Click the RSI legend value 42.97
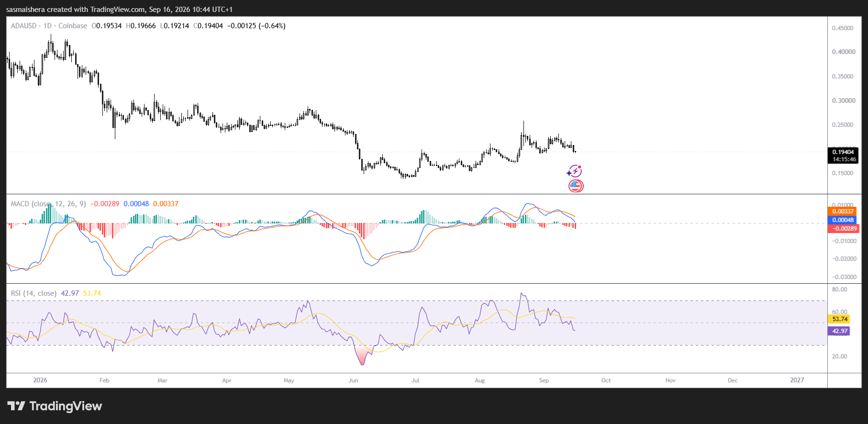868x424 pixels. click(x=70, y=293)
